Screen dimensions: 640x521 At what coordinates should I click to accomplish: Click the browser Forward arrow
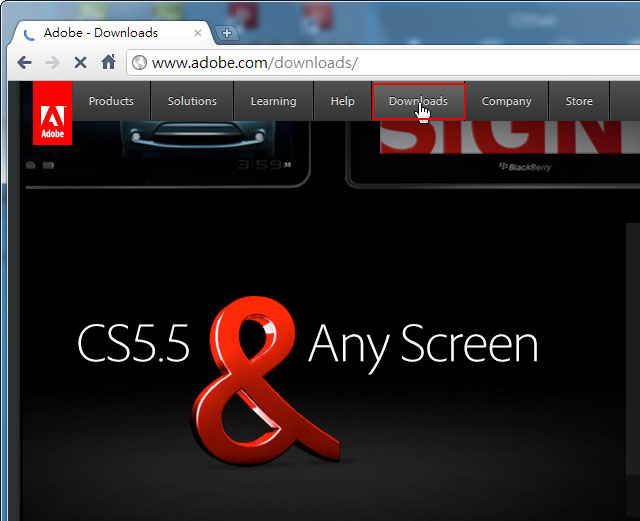[53, 62]
